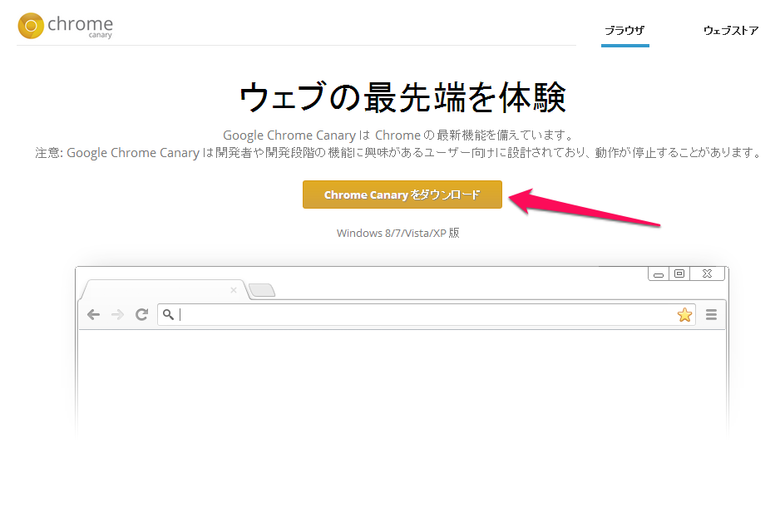This screenshot has width=780, height=532.
Task: Select the back arrow in the browser mockup
Action: (94, 314)
